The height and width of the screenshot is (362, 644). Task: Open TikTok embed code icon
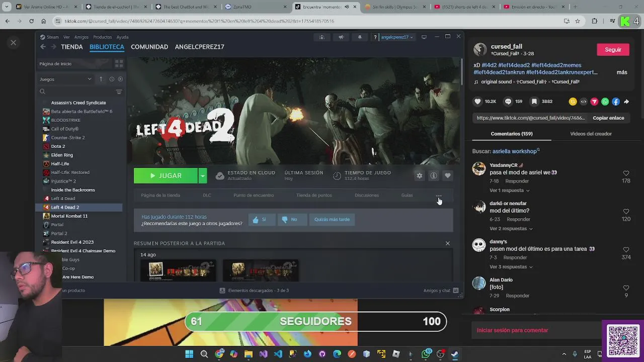coord(584,102)
